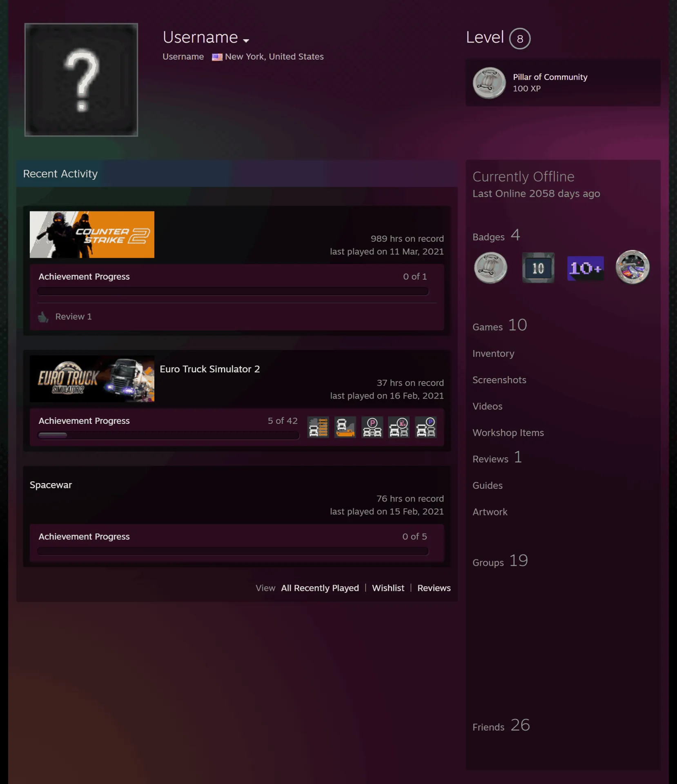Open the Review 1 link
The height and width of the screenshot is (784, 677).
tap(73, 317)
